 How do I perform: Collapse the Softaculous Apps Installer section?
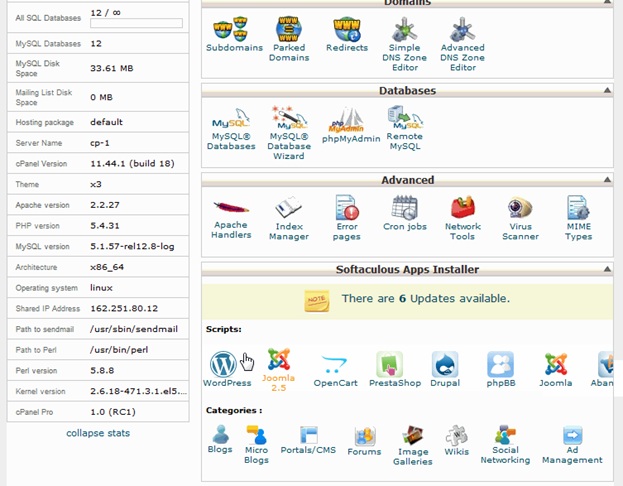point(607,269)
